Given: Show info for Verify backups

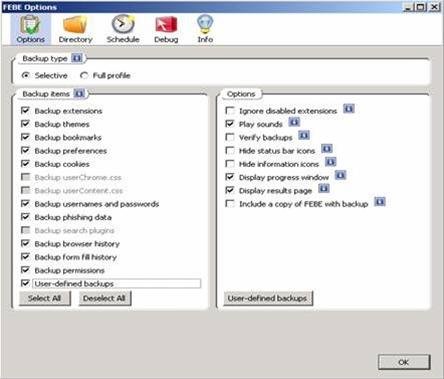Looking at the screenshot, I should pos(304,135).
